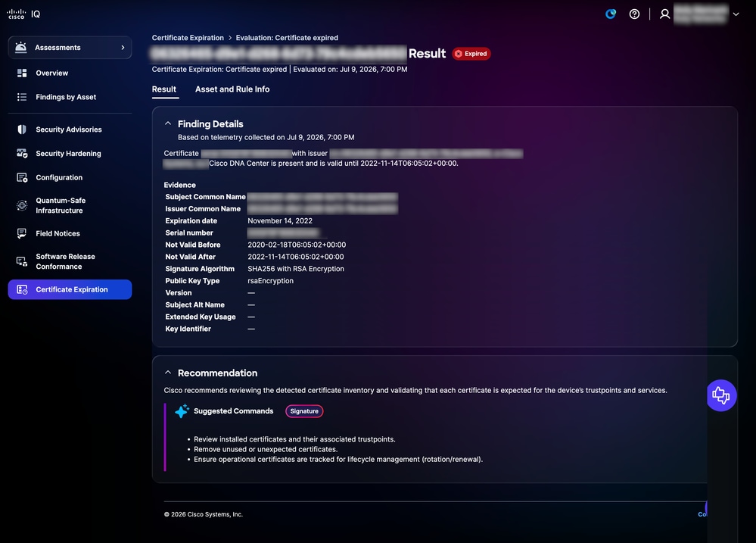756x543 pixels.
Task: Switch to the Result tab
Action: coord(164,89)
